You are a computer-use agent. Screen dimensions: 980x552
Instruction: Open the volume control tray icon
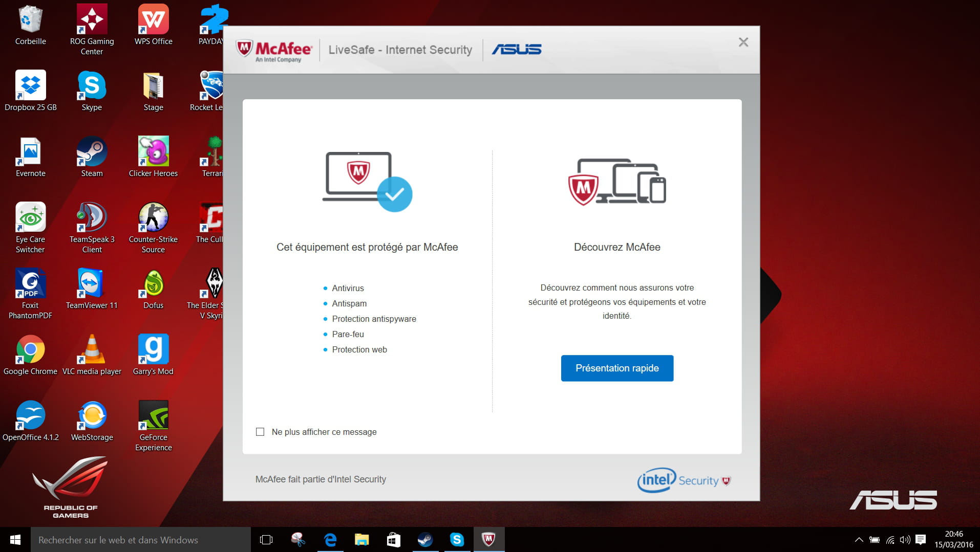tap(905, 540)
